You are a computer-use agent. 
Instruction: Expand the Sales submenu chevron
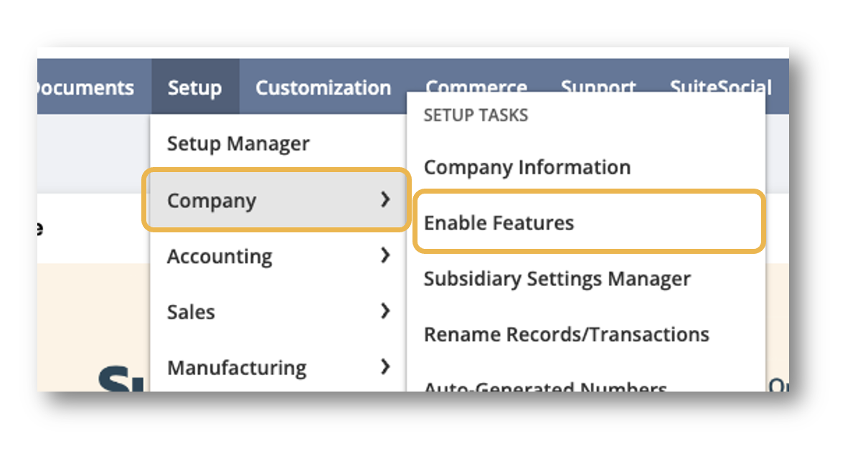386,311
